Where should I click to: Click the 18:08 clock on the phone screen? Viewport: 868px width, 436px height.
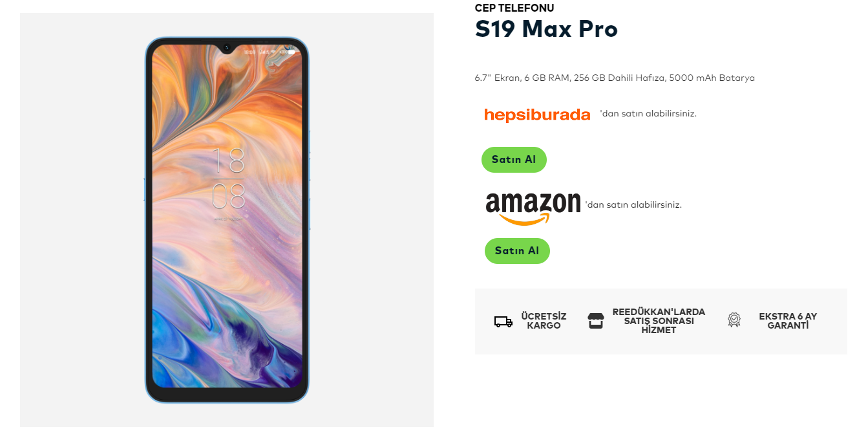tap(228, 178)
